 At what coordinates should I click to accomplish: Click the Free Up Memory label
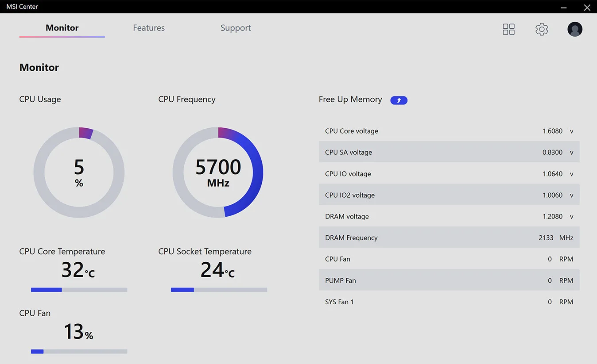coord(350,100)
